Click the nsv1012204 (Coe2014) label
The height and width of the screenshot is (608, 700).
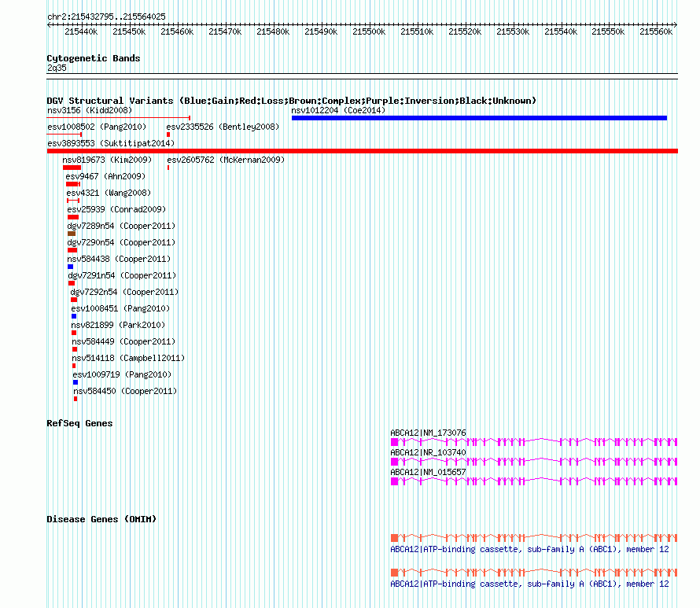338,110
